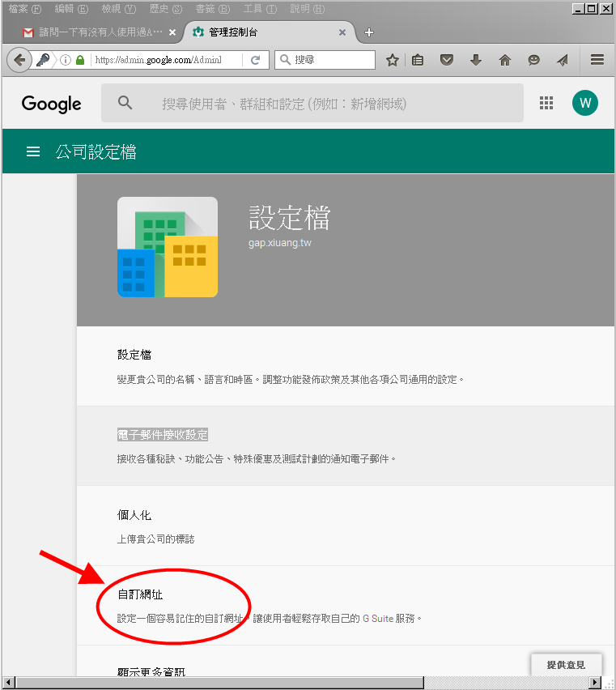Click the horizontal scrollbar thumb
The height and width of the screenshot is (690, 616).
[x=220, y=683]
